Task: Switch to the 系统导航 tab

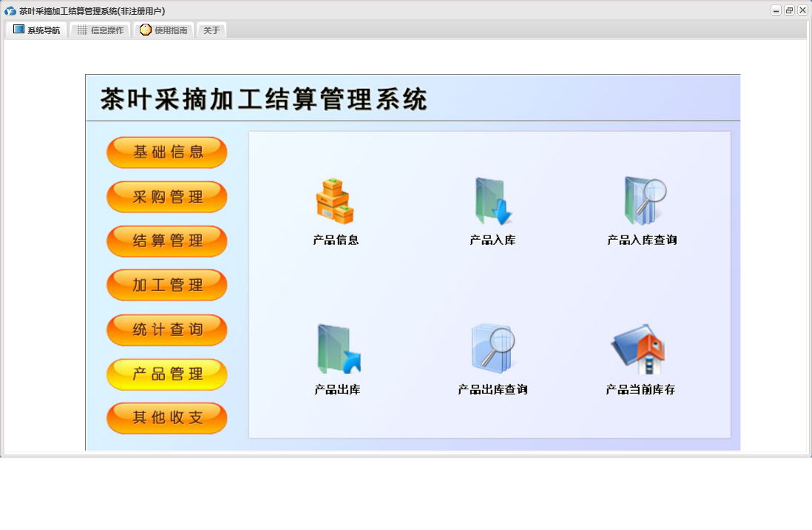Action: point(36,30)
